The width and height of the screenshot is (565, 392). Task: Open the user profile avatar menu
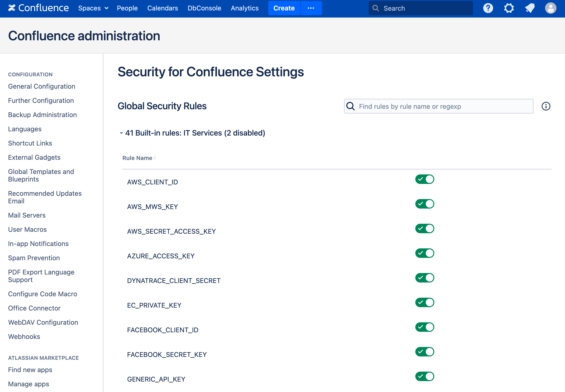[x=551, y=8]
